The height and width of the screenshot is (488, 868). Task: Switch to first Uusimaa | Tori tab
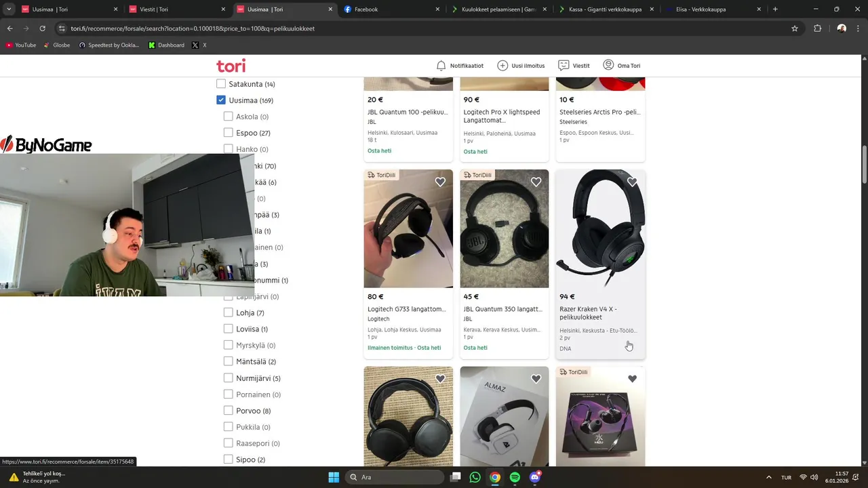[71, 9]
